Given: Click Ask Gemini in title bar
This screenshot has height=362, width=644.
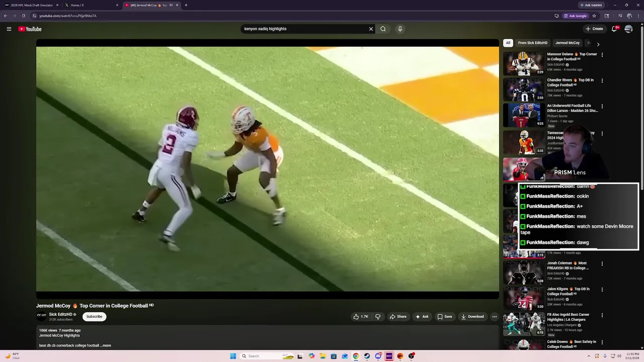Looking at the screenshot, I should [591, 5].
